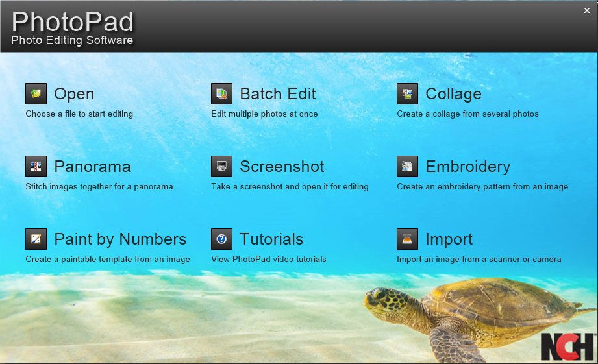
Task: Select the 'Import' heading text
Action: (x=449, y=239)
